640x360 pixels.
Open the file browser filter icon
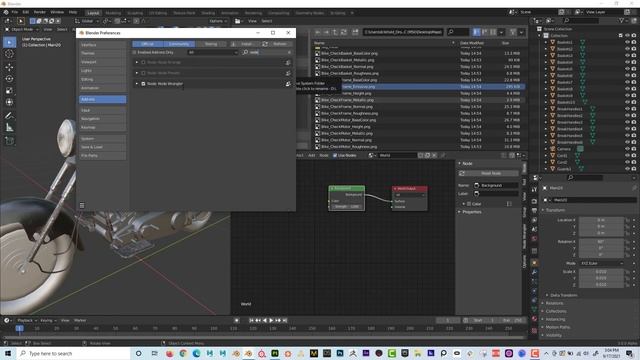[513, 32]
